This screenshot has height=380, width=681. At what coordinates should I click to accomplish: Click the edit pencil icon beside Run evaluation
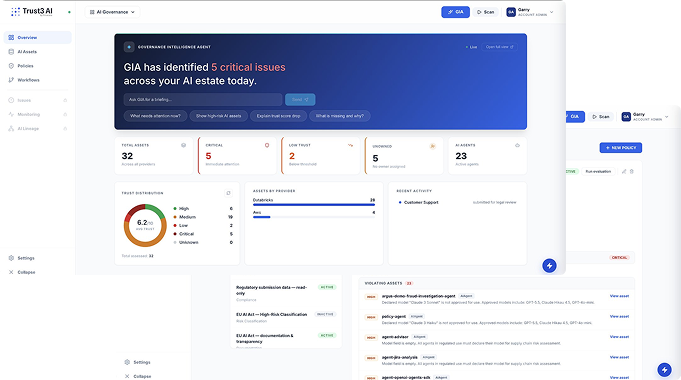624,172
